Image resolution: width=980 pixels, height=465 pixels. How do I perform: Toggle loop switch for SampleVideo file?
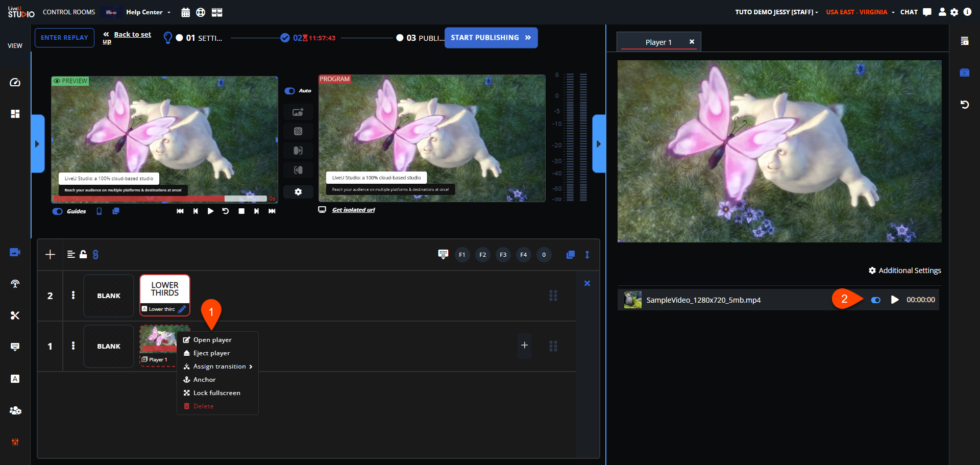[x=876, y=300]
